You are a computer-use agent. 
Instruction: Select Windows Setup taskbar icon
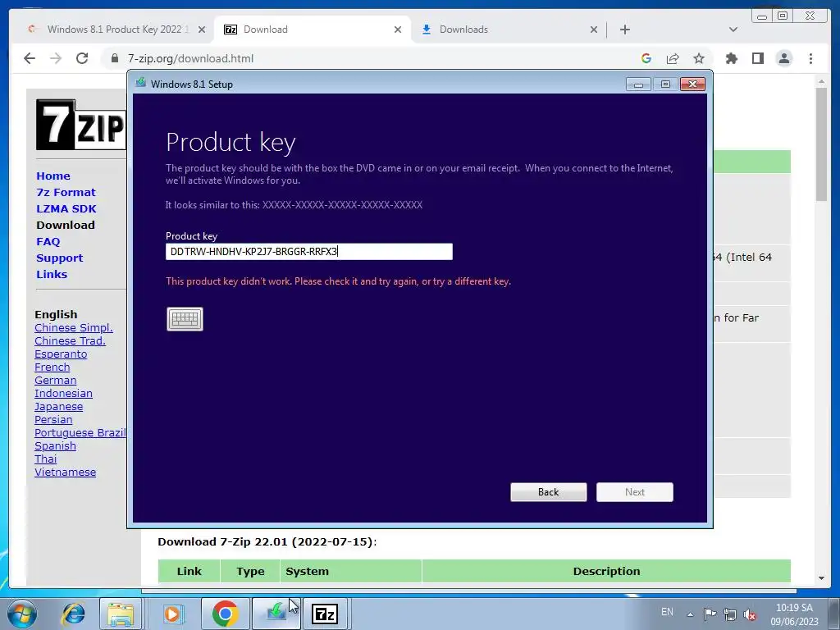pos(276,614)
